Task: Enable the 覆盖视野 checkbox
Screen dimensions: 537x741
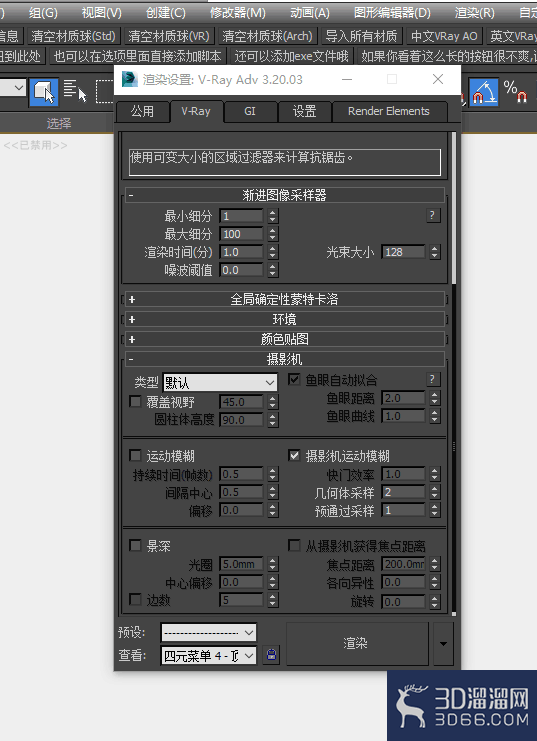Action: [135, 402]
